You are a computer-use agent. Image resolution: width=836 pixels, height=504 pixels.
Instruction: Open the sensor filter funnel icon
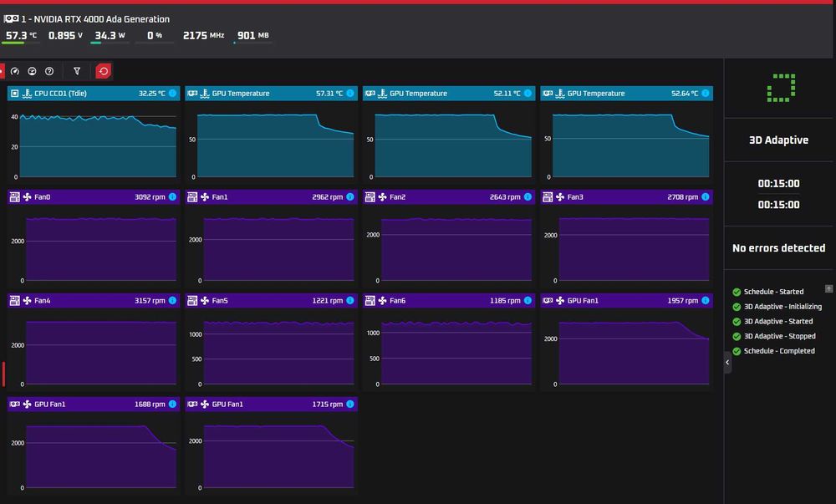(77, 71)
